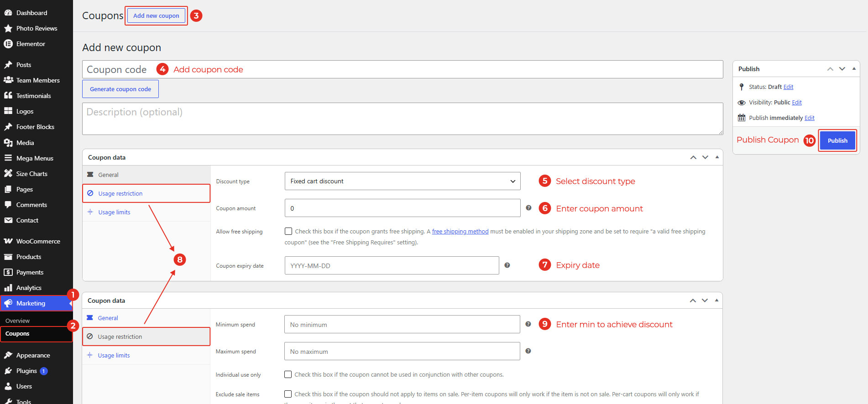Open Usage restriction tab in upper Coupon data panel

(x=146, y=193)
